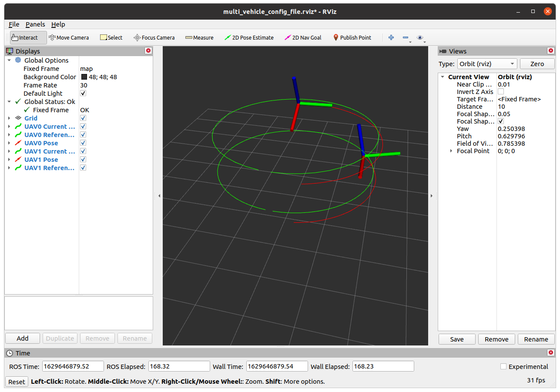Screen dimensions: 560x392
Task: Select the Interact tool
Action: pos(28,37)
